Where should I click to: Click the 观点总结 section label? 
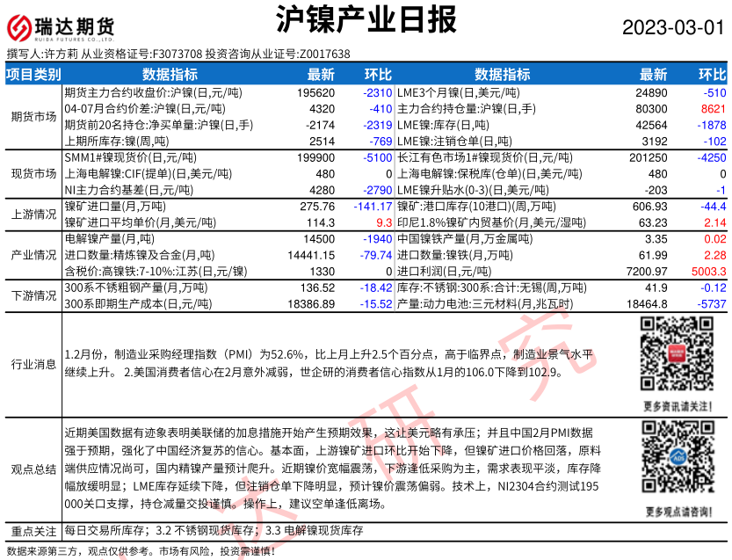point(33,470)
